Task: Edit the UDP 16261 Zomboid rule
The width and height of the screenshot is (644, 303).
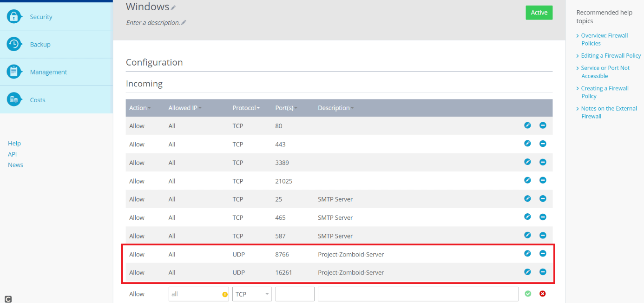Action: coord(527,272)
